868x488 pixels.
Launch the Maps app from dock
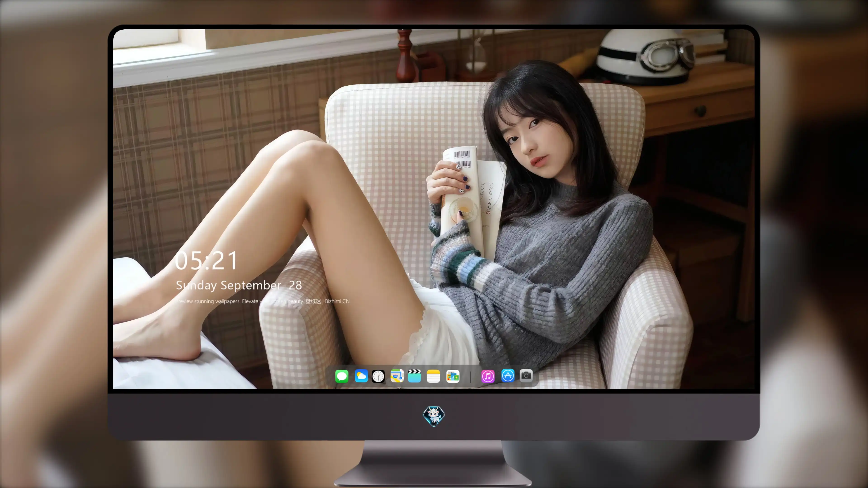pyautogui.click(x=397, y=376)
